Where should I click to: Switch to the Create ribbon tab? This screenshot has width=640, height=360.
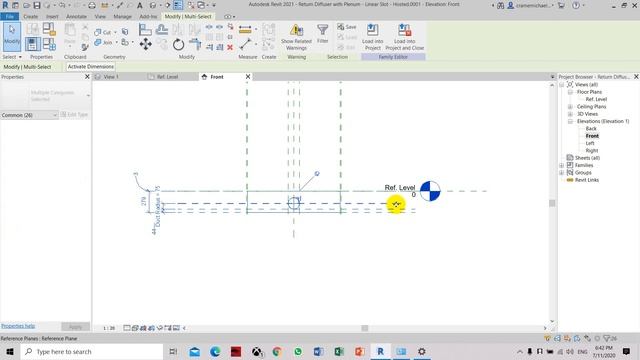click(x=31, y=16)
